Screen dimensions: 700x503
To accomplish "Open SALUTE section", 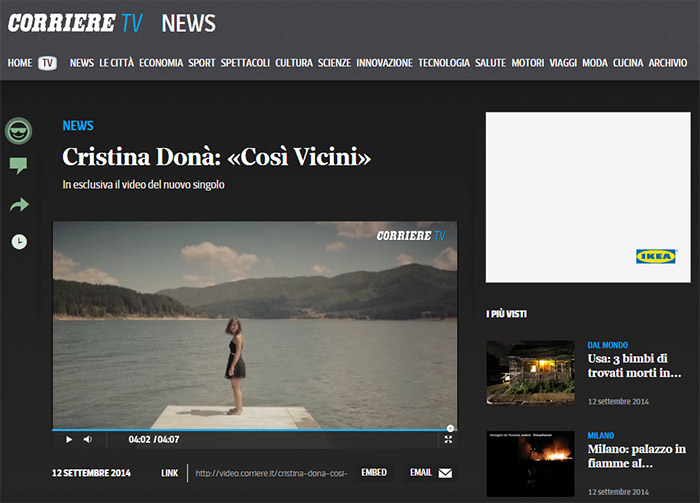I will coord(490,63).
